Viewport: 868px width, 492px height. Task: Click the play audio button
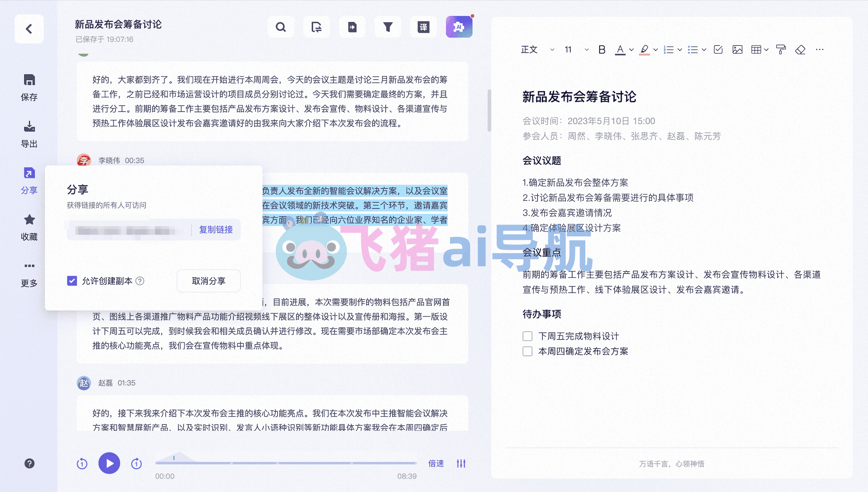coord(109,463)
